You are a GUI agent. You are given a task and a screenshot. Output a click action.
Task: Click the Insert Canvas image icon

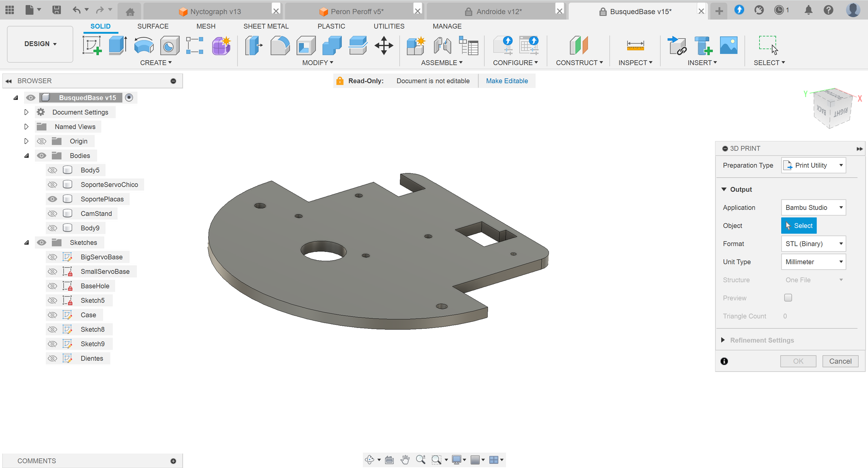coord(728,46)
